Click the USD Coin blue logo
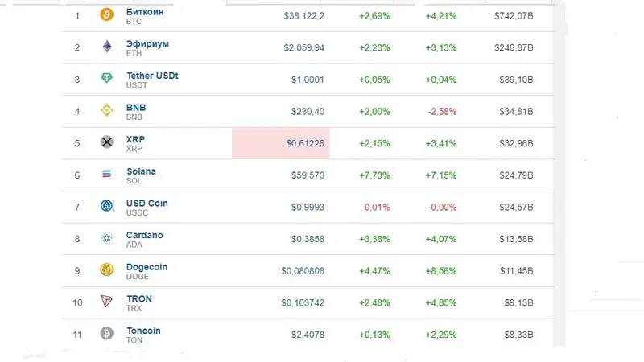 tap(106, 206)
